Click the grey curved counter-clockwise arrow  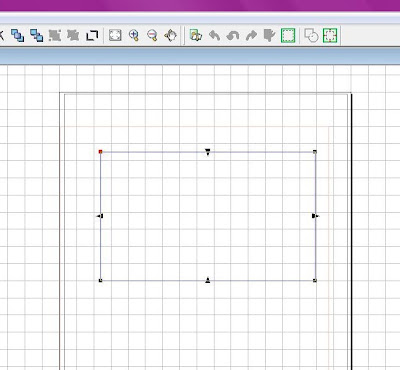[233, 35]
